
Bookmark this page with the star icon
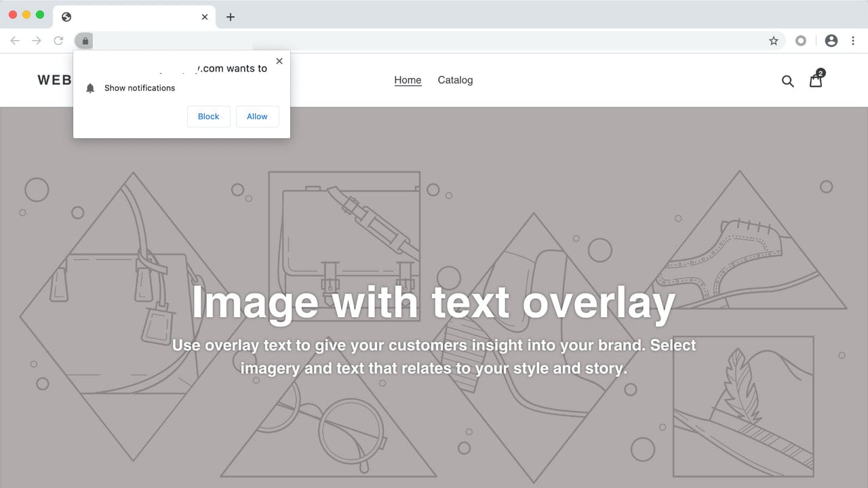coord(774,41)
